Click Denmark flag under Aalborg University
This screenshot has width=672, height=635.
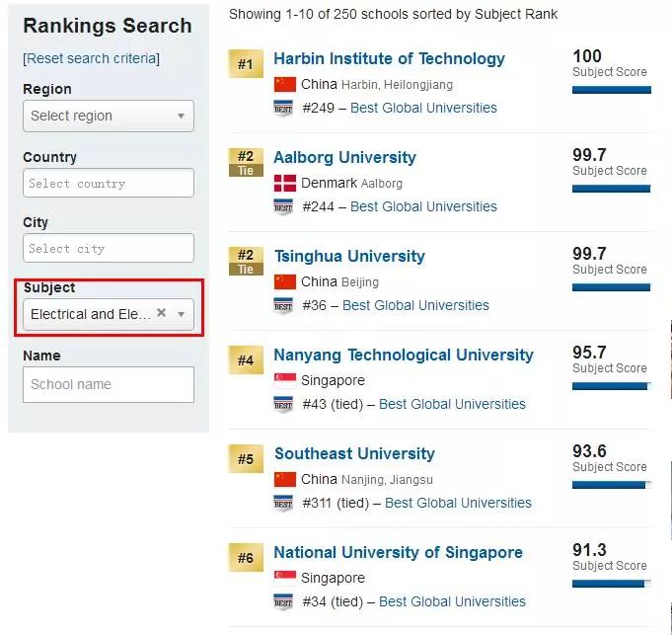click(x=284, y=183)
